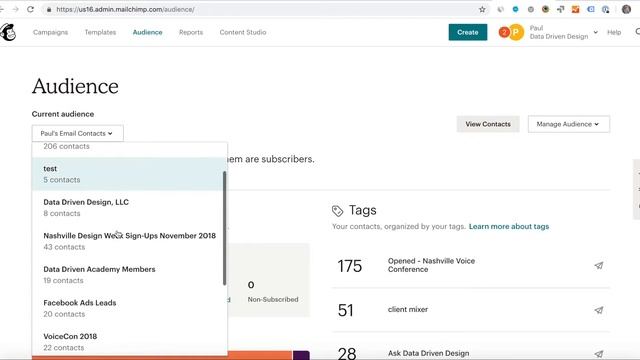
Task: Select Data Driven Design, LLC audience
Action: pyautogui.click(x=127, y=208)
